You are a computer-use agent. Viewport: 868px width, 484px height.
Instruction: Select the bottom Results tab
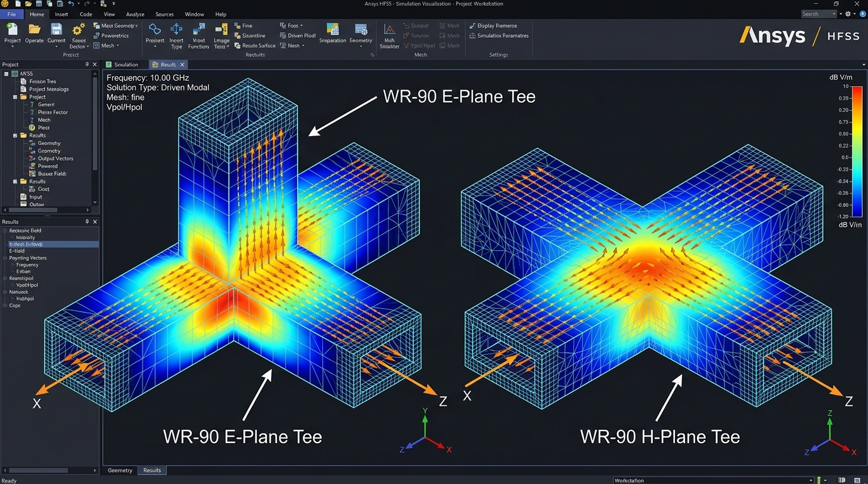[152, 470]
